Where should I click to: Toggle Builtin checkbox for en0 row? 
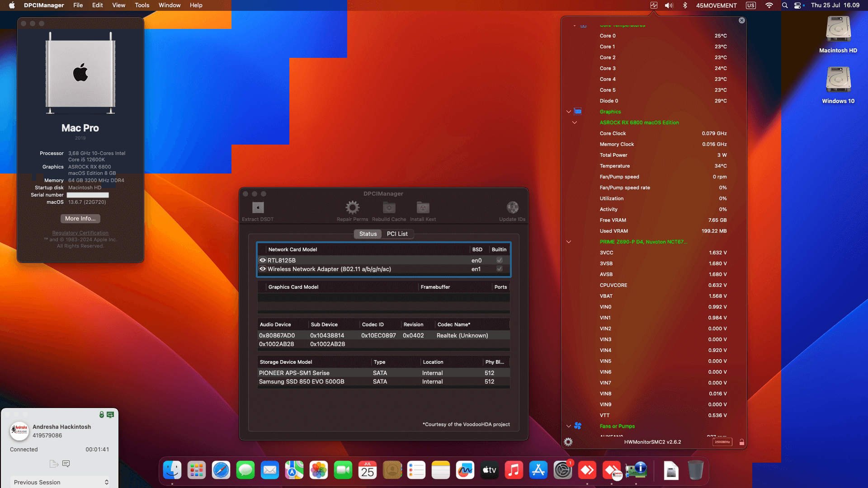point(500,260)
